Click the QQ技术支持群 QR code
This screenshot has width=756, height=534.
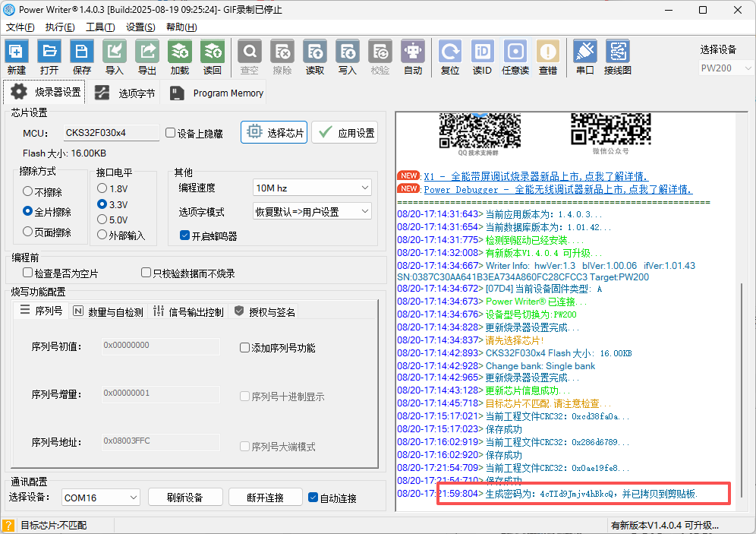pyautogui.click(x=480, y=130)
